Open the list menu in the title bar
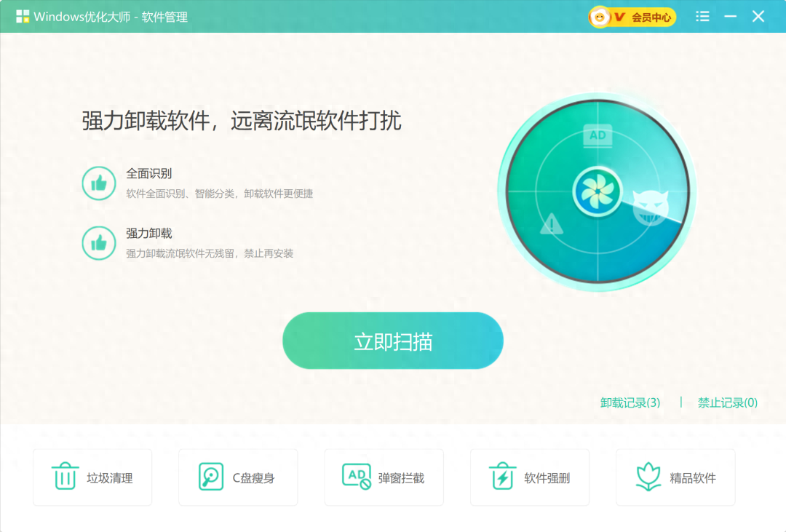Screen dimensions: 786x532 702,16
